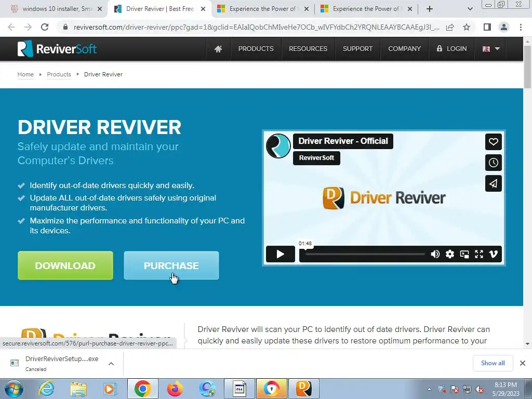Click the video progress bar
The image size is (532, 399).
click(365, 254)
